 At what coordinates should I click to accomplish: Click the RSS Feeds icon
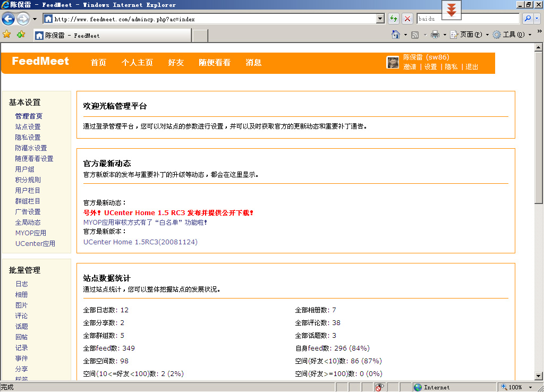click(415, 35)
